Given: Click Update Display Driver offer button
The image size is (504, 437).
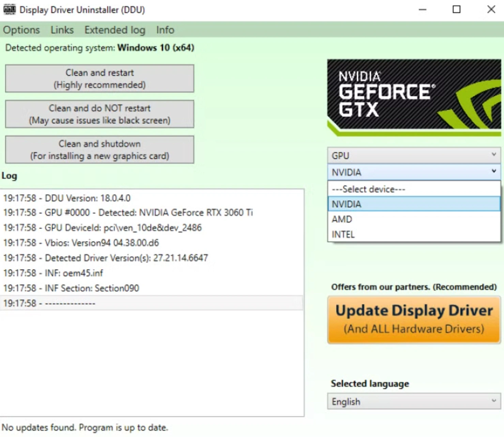Looking at the screenshot, I should pos(414,320).
